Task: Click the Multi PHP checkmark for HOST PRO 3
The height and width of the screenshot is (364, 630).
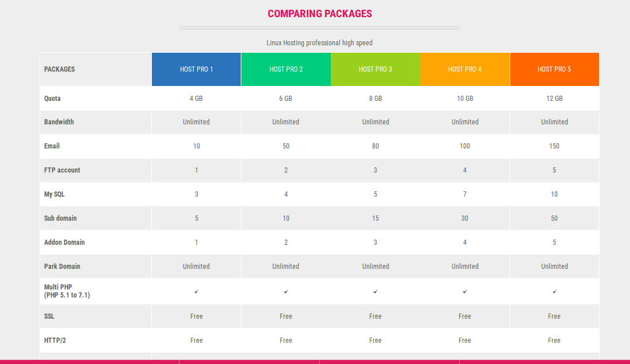Action: (375, 292)
